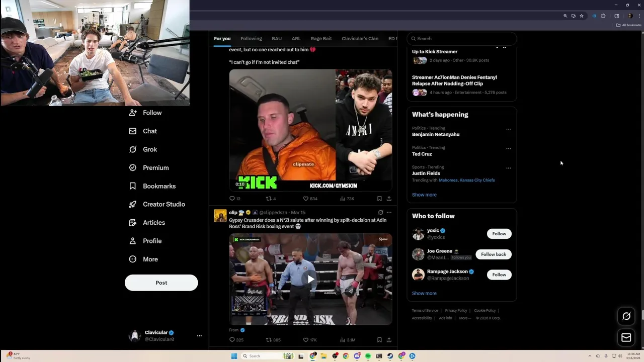Switch to the ARL tab

pos(296,39)
